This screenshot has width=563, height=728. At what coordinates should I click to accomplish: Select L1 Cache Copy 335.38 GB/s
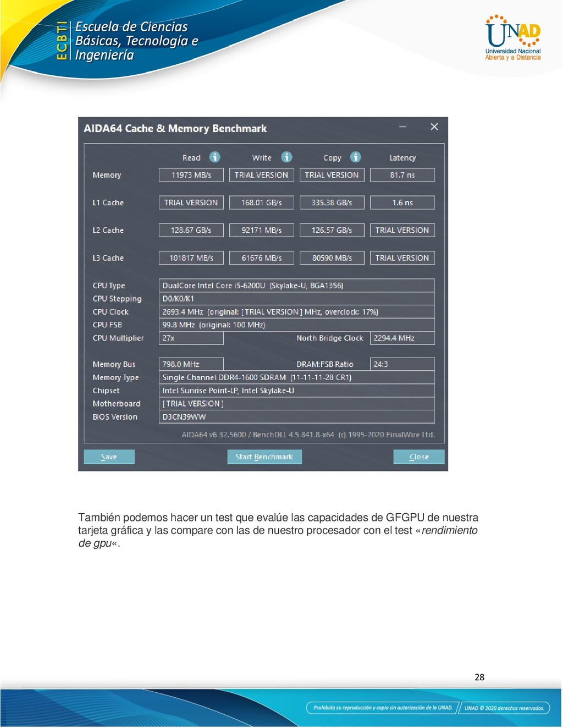coord(332,202)
